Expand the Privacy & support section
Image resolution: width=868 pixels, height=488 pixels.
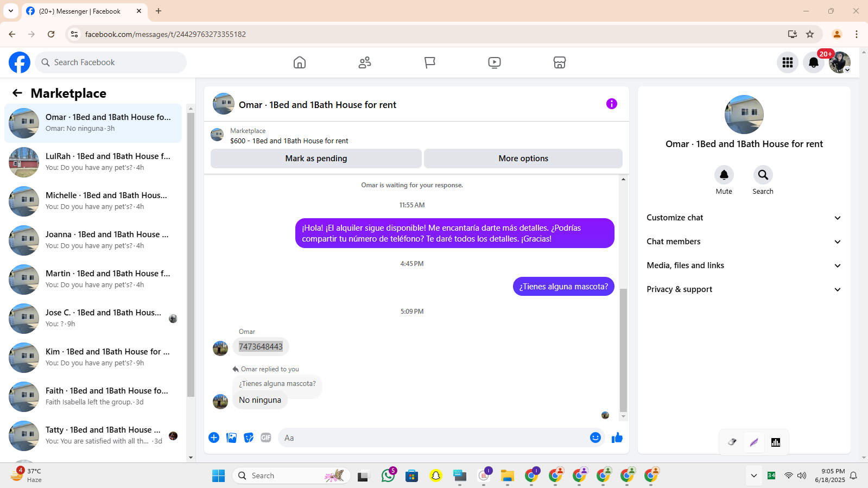click(x=744, y=289)
